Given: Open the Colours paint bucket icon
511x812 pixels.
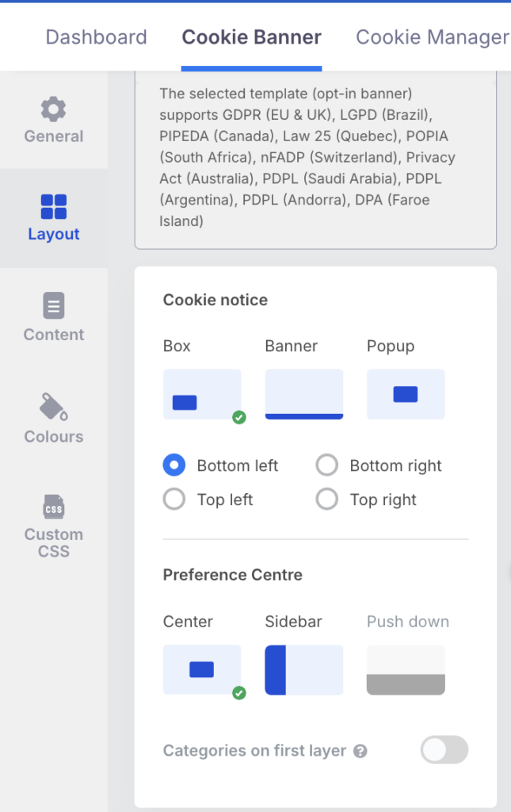Looking at the screenshot, I should click(x=53, y=407).
